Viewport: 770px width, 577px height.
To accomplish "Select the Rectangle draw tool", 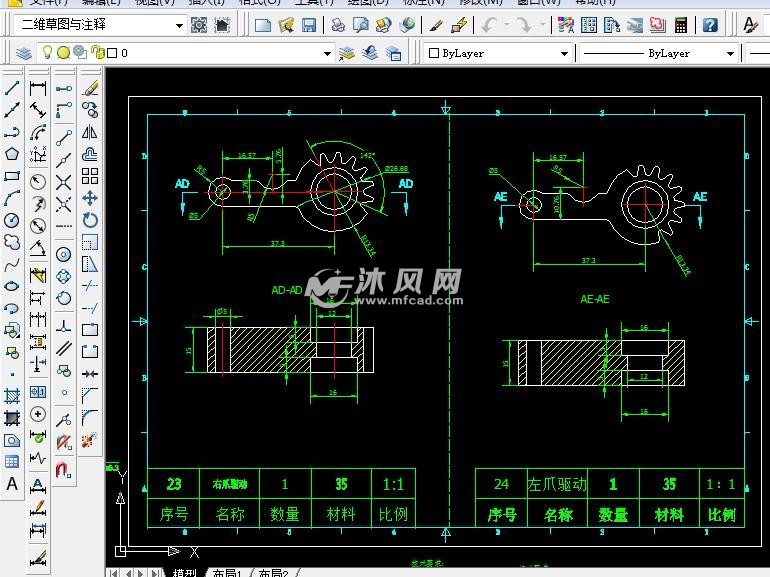I will (12, 176).
